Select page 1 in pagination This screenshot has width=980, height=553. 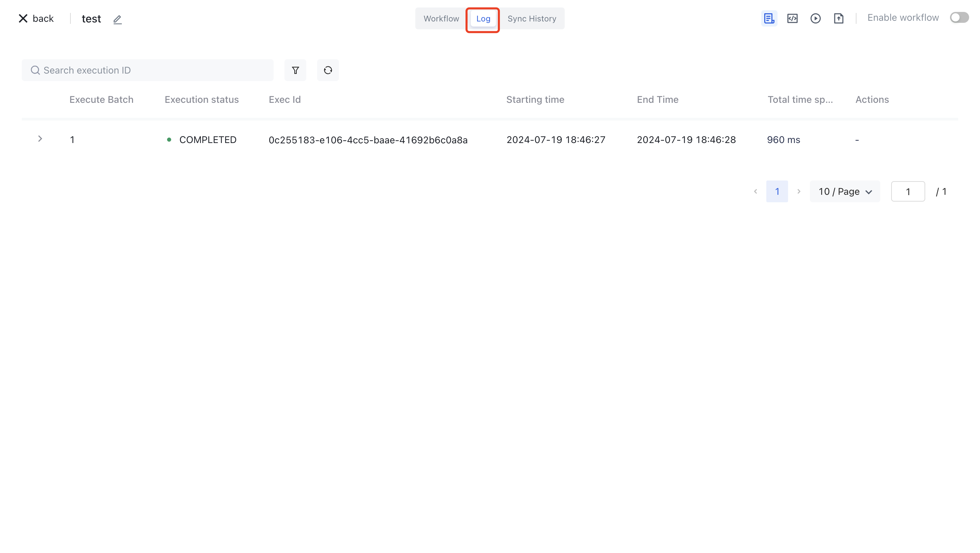[x=777, y=191]
